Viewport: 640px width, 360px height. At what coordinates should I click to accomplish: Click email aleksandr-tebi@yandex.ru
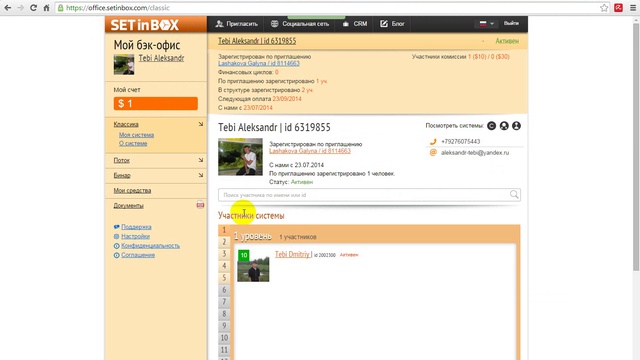pyautogui.click(x=475, y=153)
